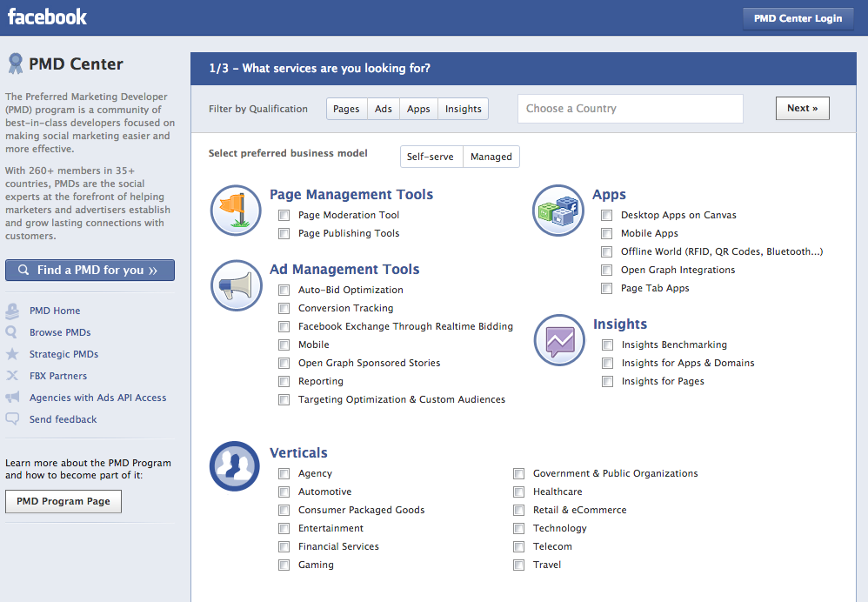Select the Insights qualification filter tab

(x=463, y=108)
